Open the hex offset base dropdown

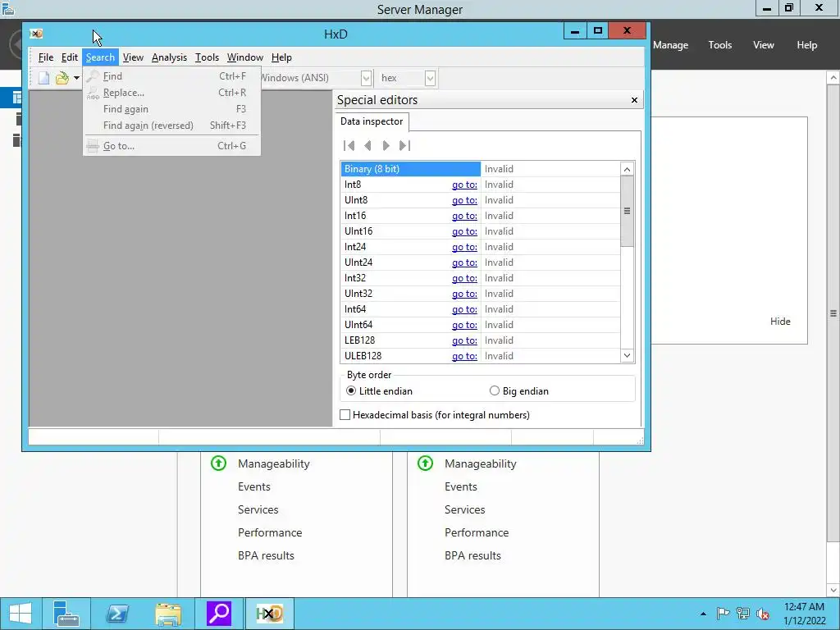click(430, 78)
